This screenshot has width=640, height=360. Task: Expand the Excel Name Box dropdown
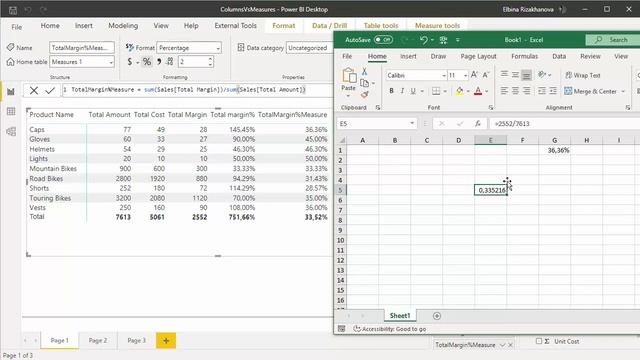click(412, 123)
